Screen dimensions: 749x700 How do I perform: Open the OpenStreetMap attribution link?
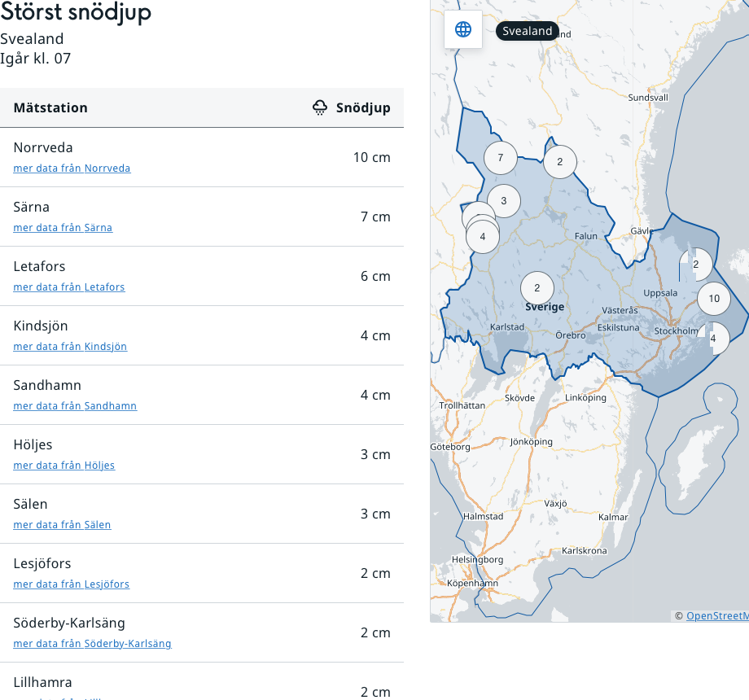click(716, 616)
